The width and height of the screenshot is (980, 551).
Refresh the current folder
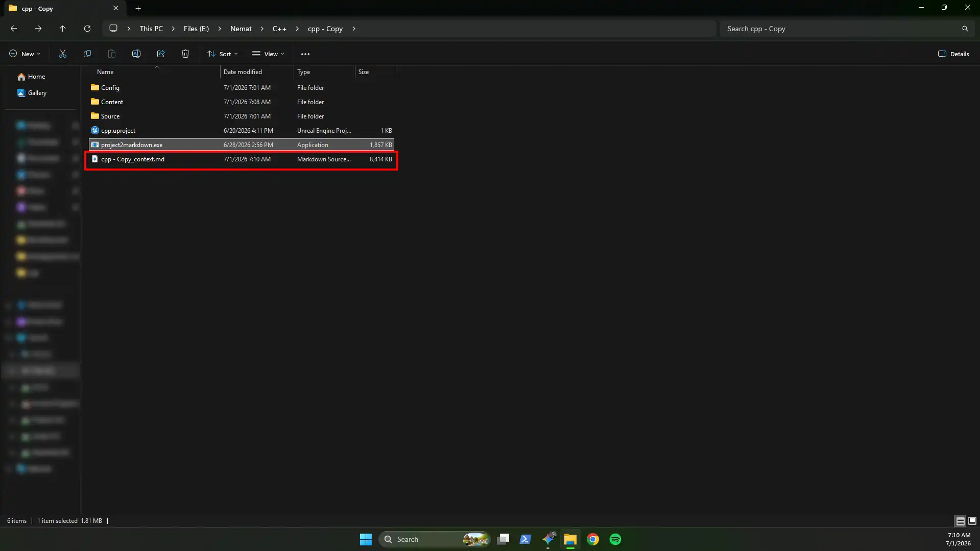(87, 29)
